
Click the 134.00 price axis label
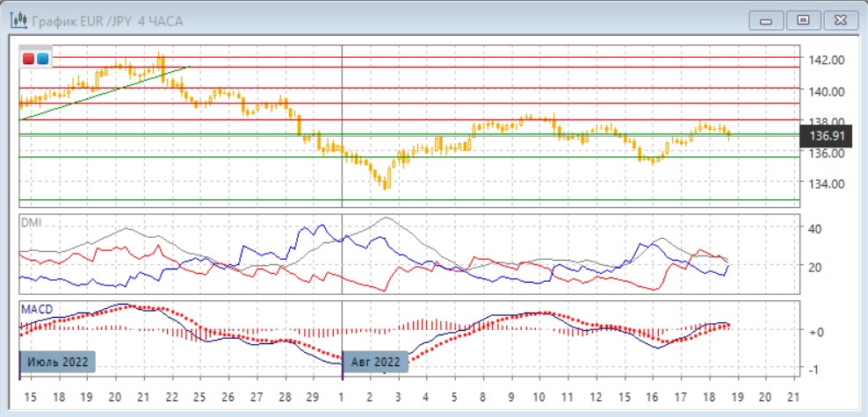[826, 183]
